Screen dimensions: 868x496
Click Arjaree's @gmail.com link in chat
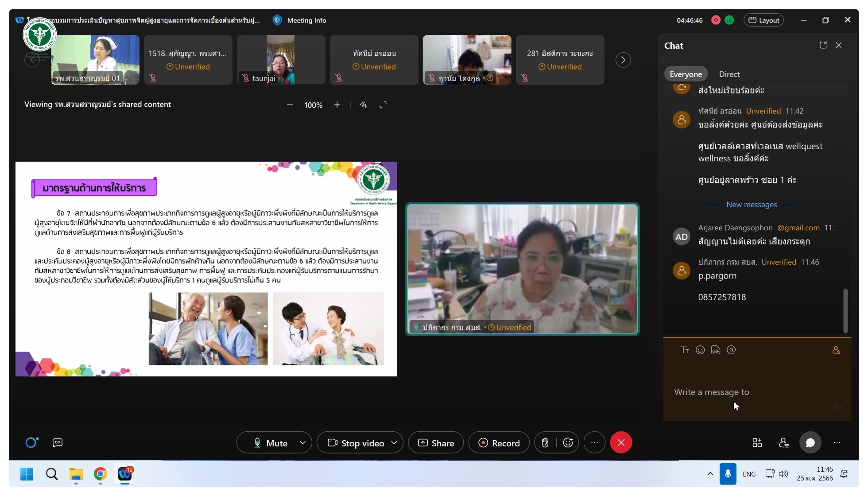pos(798,228)
